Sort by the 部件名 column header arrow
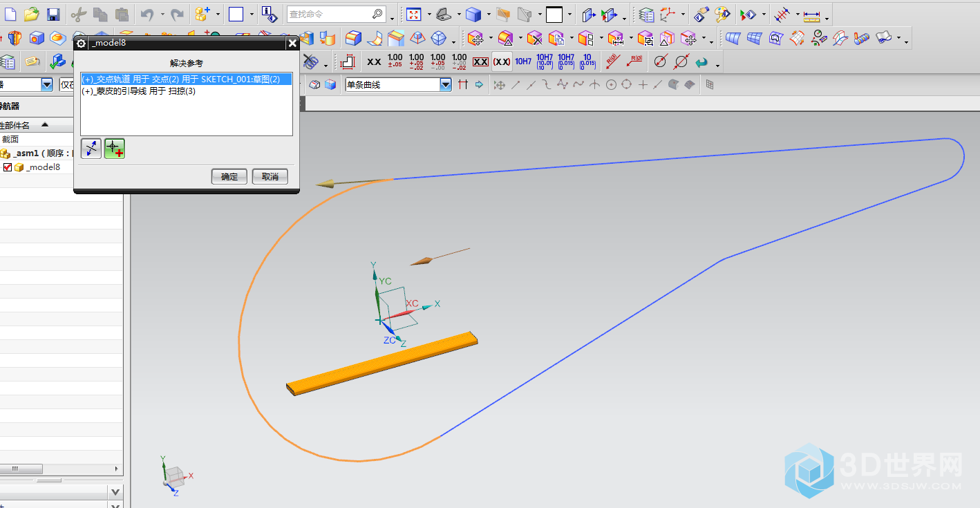Screen dimensions: 980x508 coord(45,125)
